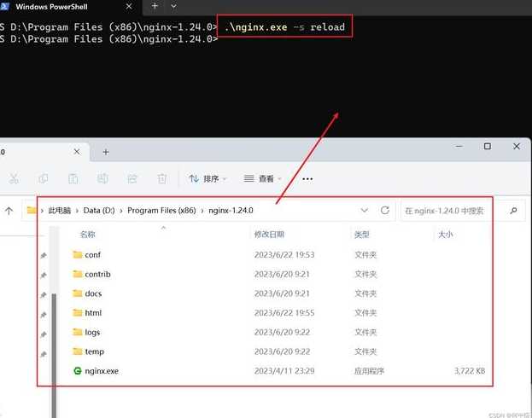Screen dimensions: 532x418
Task: Sort by 名称 column header
Action: coord(88,235)
